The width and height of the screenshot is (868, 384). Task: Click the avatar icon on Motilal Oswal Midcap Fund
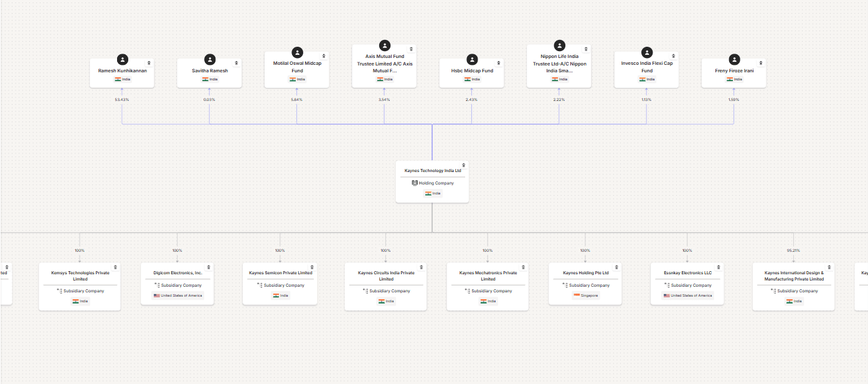[297, 52]
